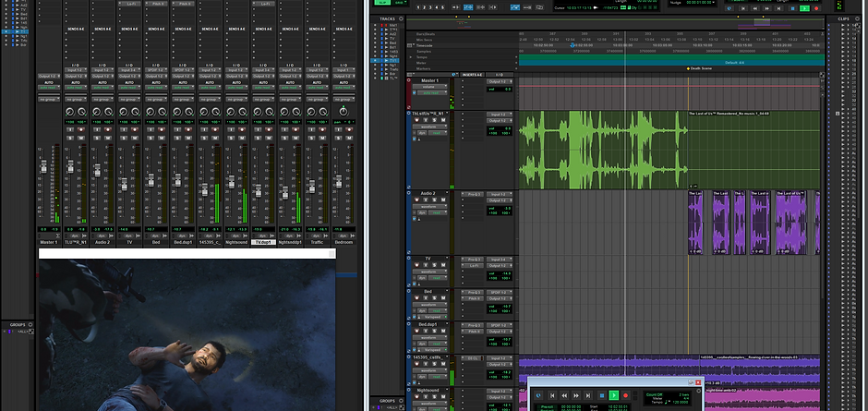
Task: Toggle dyn on the Bed mixer channel
Action: point(156,236)
